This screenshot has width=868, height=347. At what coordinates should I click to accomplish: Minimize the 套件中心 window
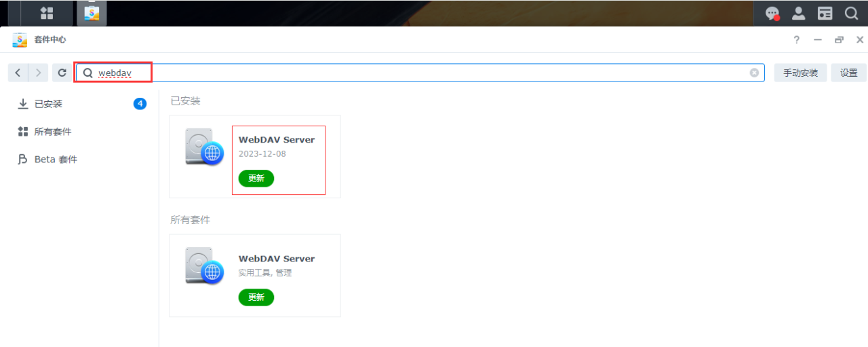coord(818,40)
